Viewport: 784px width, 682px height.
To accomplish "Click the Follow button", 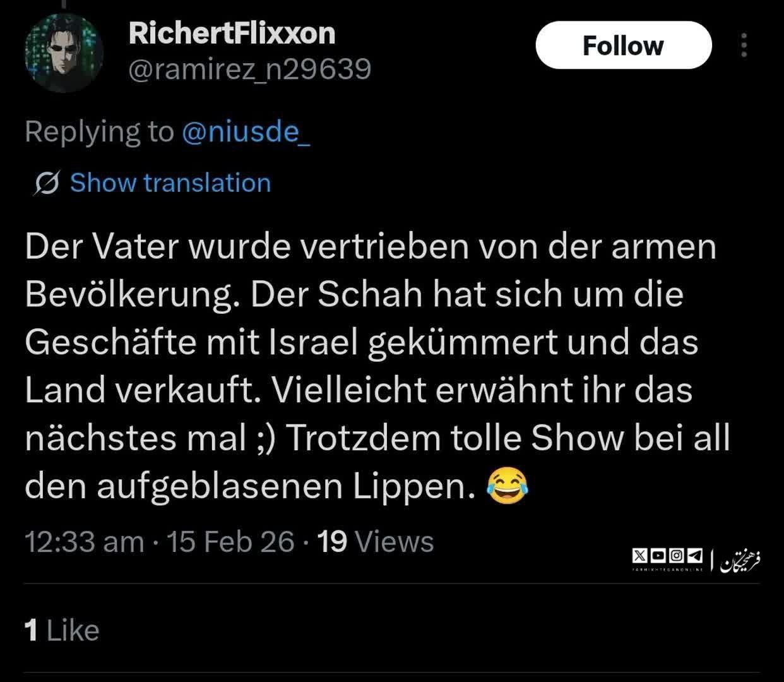I will pos(623,45).
